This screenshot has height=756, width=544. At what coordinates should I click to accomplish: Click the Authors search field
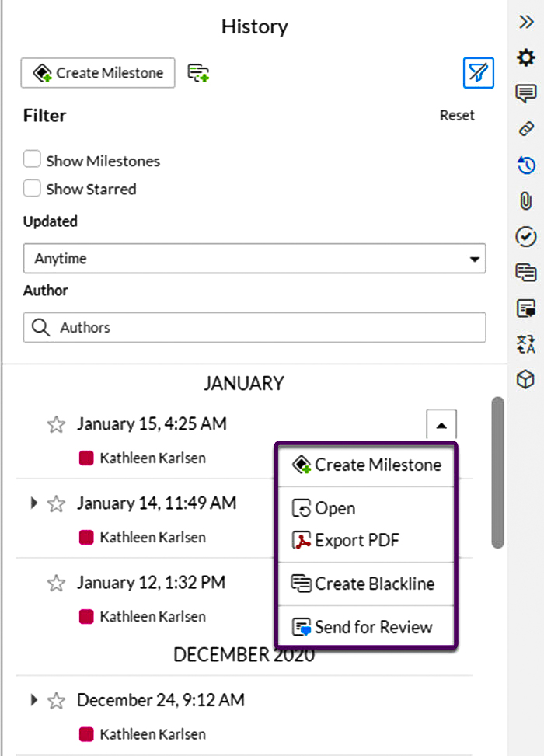point(254,327)
